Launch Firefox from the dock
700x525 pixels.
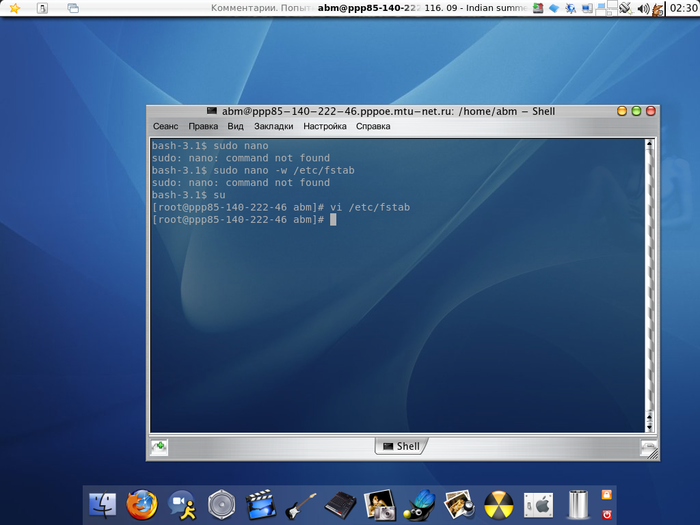(x=142, y=504)
